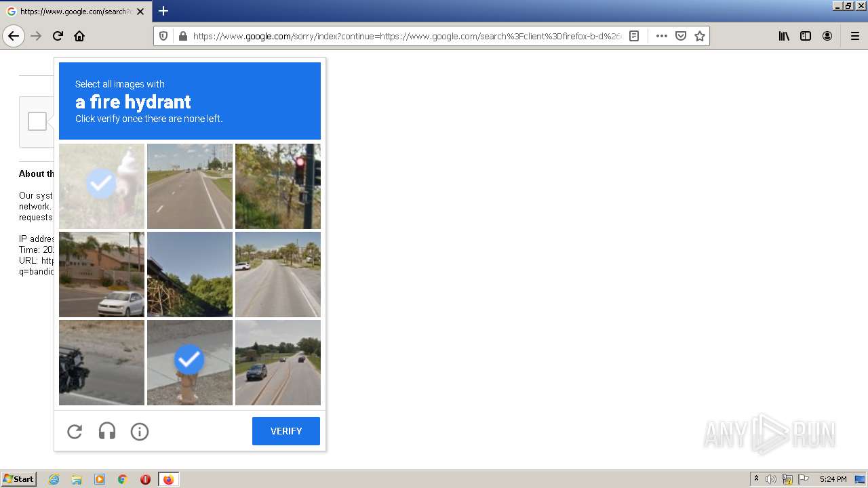
Task: Open the Windows Start menu
Action: click(x=18, y=479)
